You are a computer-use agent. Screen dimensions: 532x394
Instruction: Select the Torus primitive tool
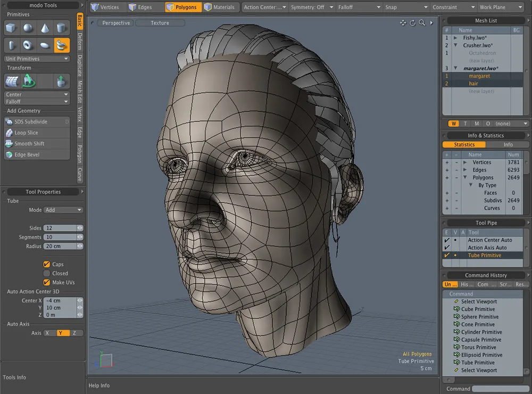tap(27, 45)
